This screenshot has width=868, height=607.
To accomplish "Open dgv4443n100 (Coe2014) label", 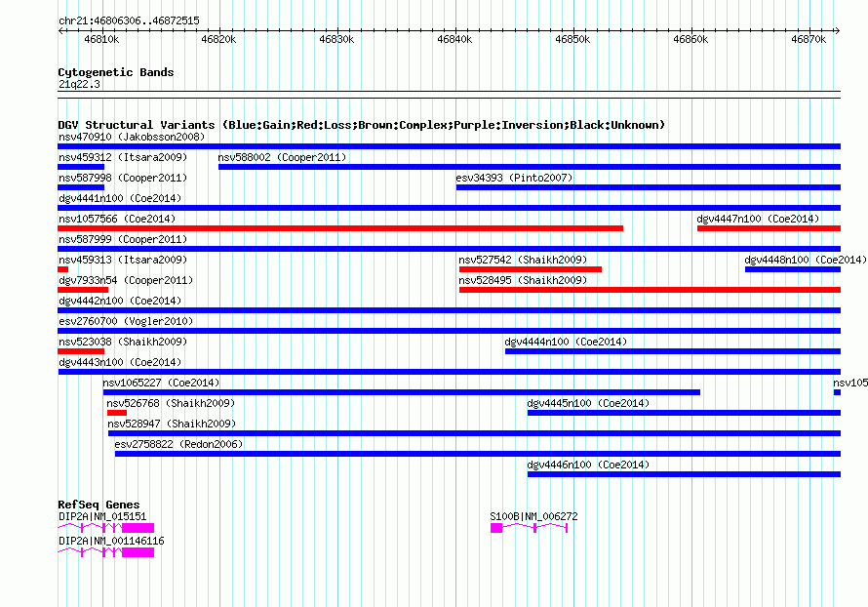I will [120, 362].
